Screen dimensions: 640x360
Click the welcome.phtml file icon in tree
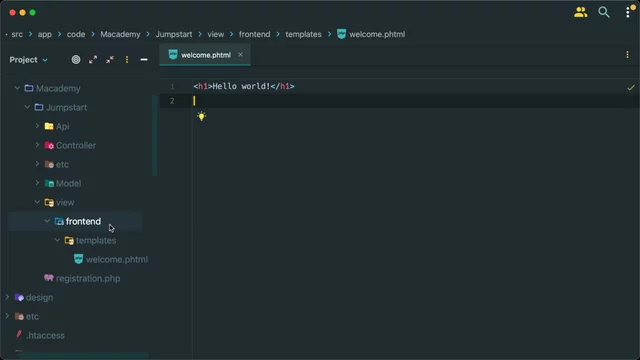(78, 259)
